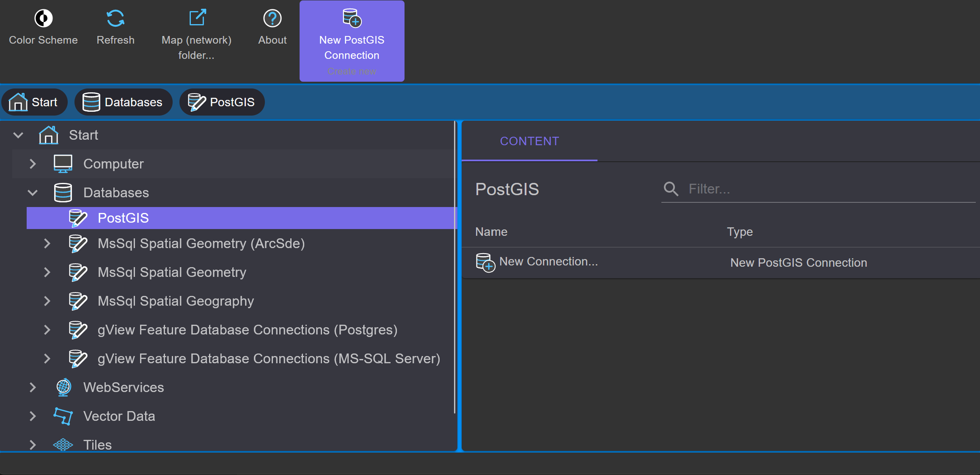Select the WebServices tree label
The height and width of the screenshot is (475, 980).
124,387
